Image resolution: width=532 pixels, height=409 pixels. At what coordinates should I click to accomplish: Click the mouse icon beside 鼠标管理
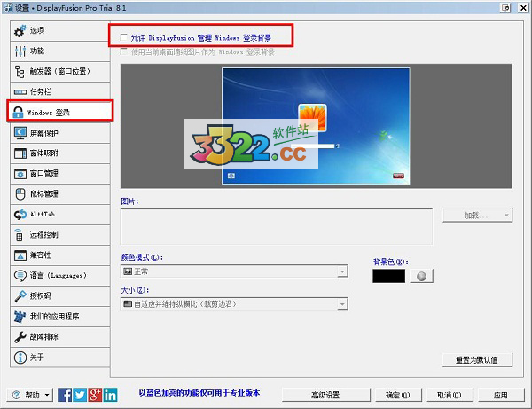tap(20, 194)
